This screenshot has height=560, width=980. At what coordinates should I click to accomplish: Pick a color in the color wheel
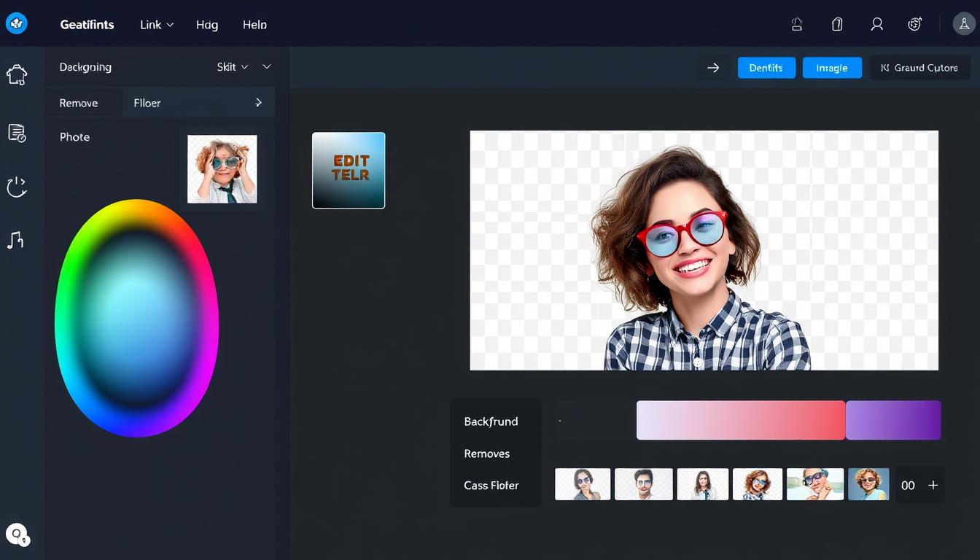pyautogui.click(x=136, y=319)
